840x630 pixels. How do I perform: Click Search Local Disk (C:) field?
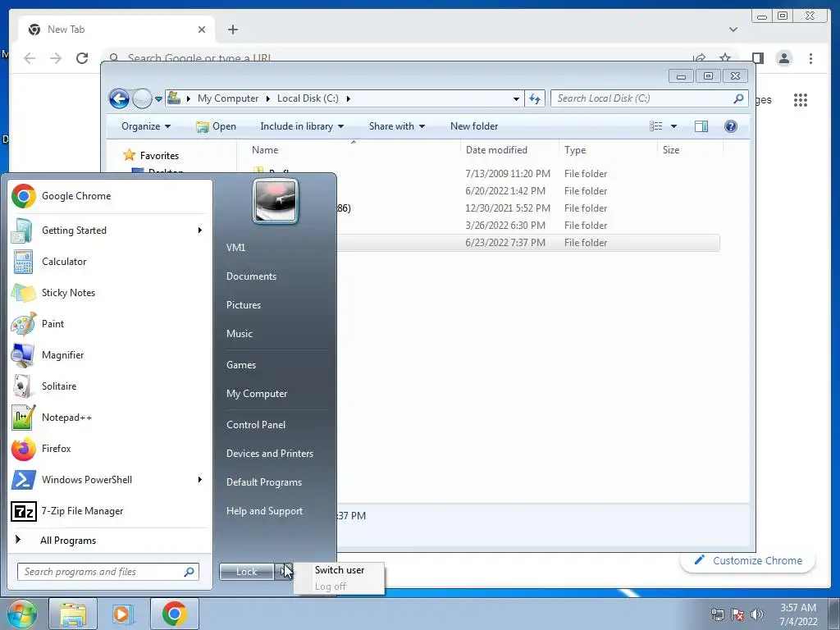pos(649,98)
